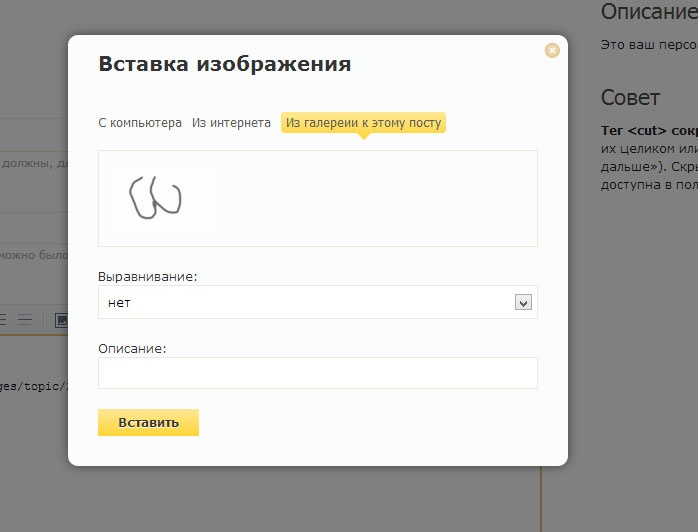Click the "Вставить" insert button
The width and height of the screenshot is (698, 532).
click(148, 422)
